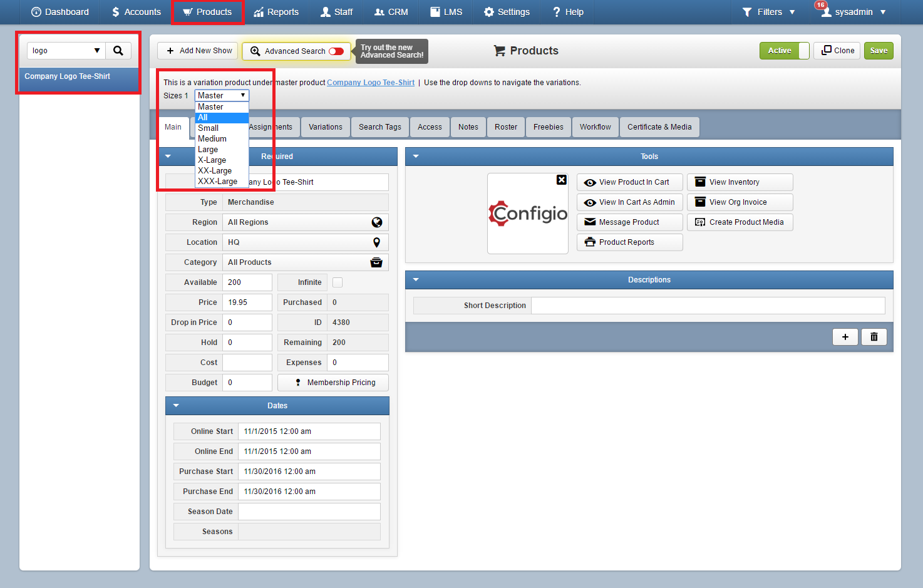Open notifications badge showing 16
Image resolution: width=923 pixels, height=588 pixels.
pyautogui.click(x=820, y=5)
